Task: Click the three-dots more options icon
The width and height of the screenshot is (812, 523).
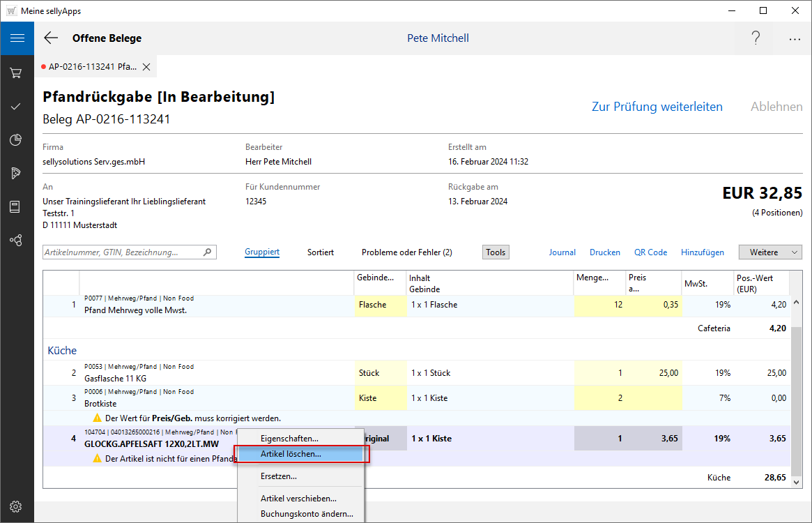Action: coord(795,39)
